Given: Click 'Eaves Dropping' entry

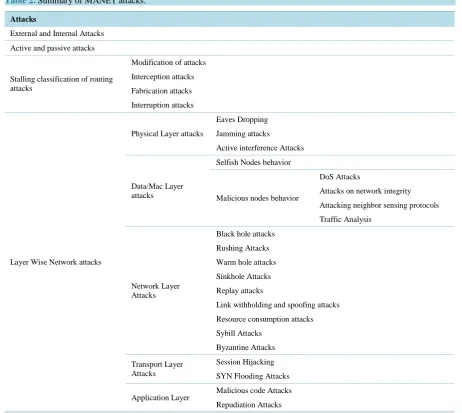Looking at the screenshot, I should click(x=242, y=119).
